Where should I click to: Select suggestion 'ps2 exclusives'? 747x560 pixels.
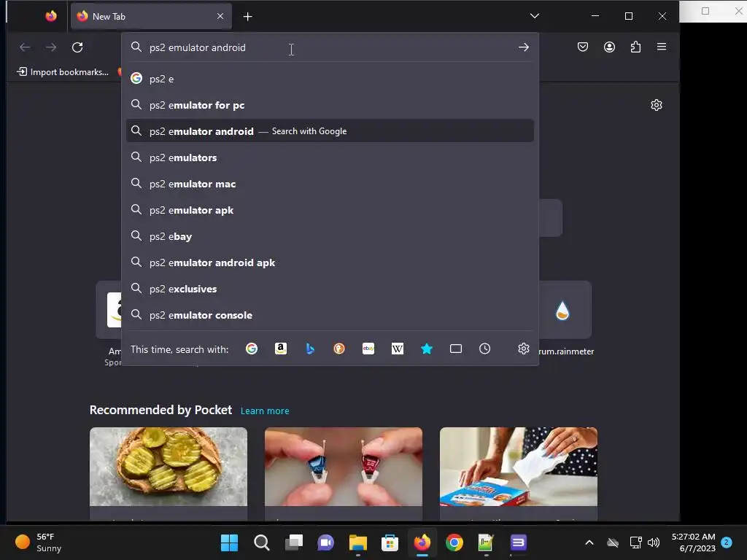330,289
